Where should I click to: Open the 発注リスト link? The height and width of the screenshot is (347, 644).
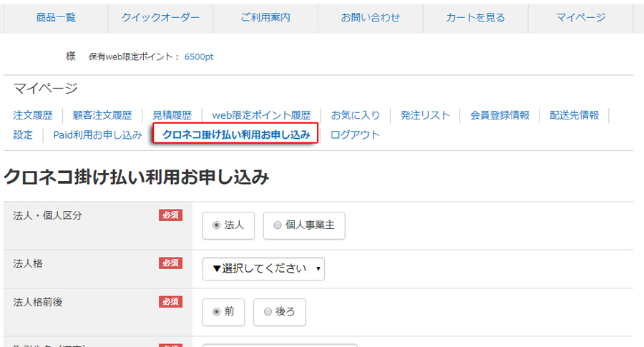425,115
